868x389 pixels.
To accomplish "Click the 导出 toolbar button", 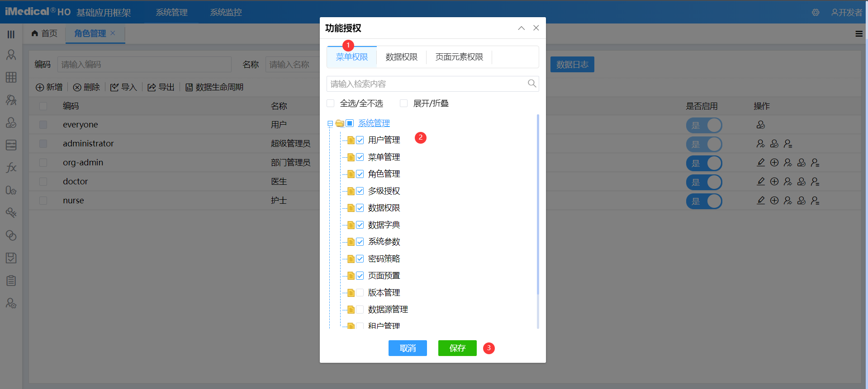I will click(x=161, y=87).
